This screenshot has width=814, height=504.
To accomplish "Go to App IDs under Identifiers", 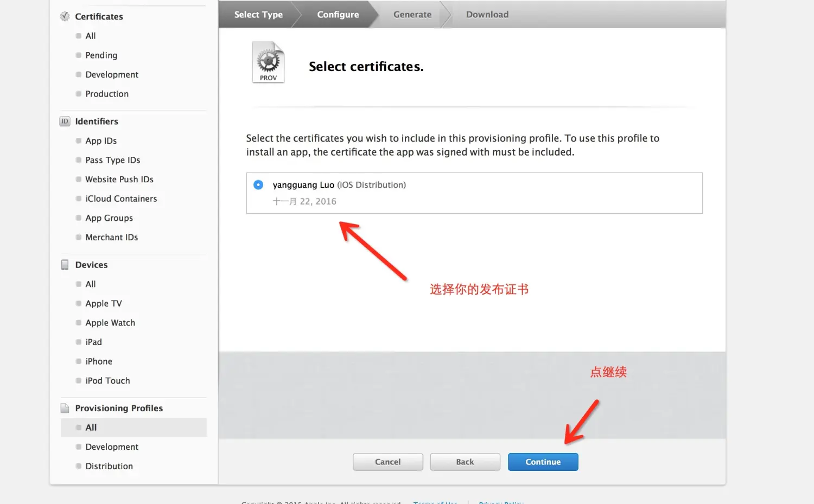I will click(x=101, y=141).
